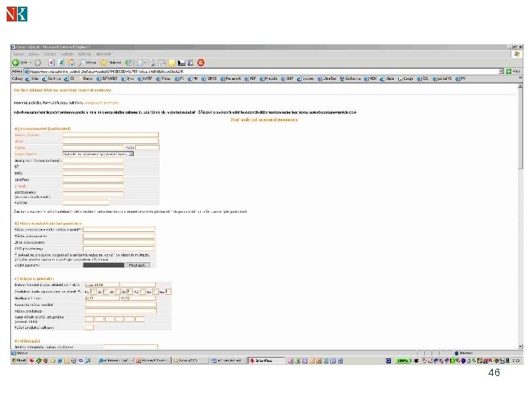Viewport: 532px width, 399px height.
Task: Click the scrollbar up arrow
Action: [520, 86]
